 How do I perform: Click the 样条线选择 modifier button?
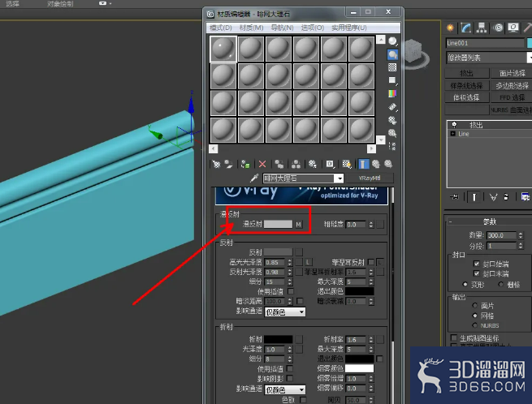(466, 86)
